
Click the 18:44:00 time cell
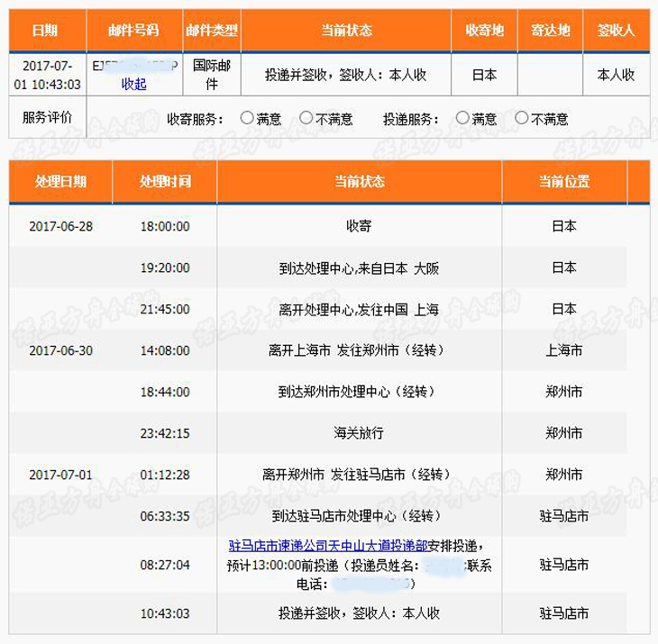pyautogui.click(x=165, y=392)
